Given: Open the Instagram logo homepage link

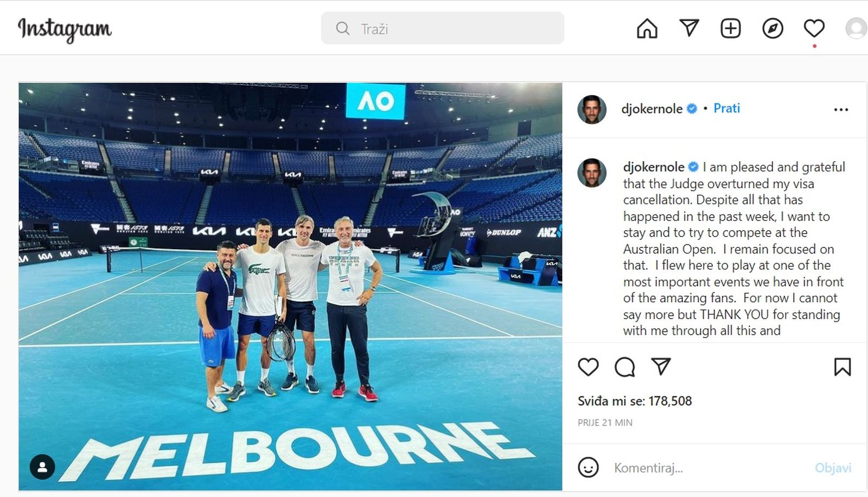Looking at the screenshot, I should (x=65, y=29).
